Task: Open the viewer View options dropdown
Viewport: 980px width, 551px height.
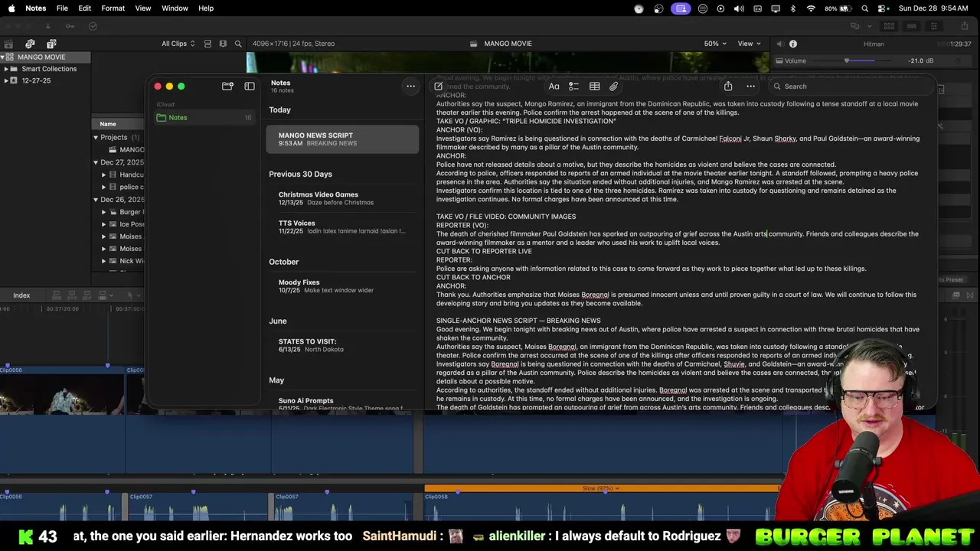Action: (x=749, y=44)
